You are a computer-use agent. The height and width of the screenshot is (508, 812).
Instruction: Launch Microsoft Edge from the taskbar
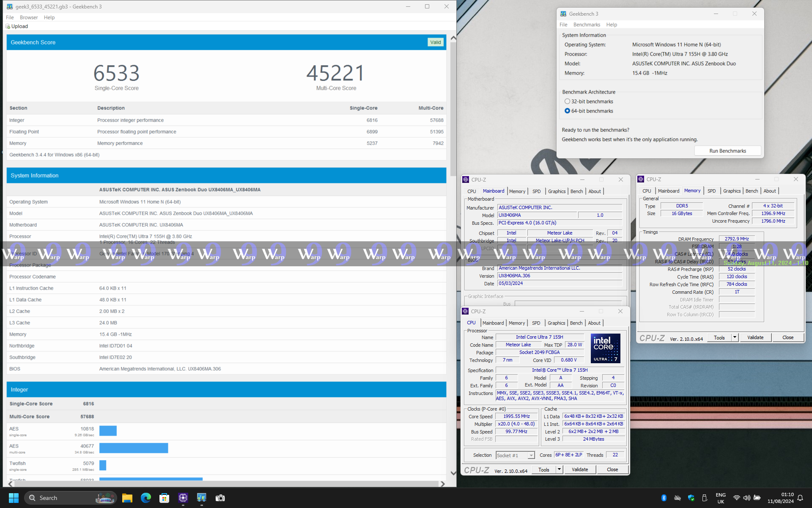(146, 498)
